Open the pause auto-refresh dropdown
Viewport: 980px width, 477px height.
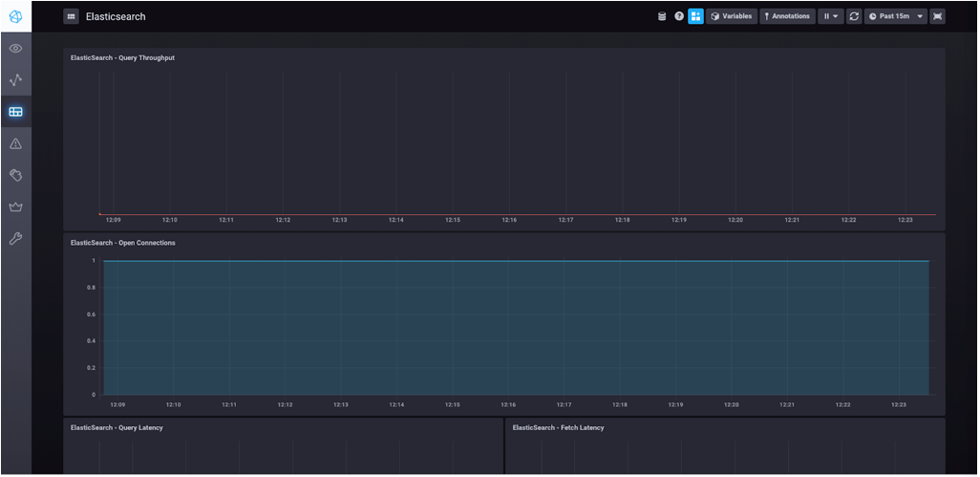point(831,16)
